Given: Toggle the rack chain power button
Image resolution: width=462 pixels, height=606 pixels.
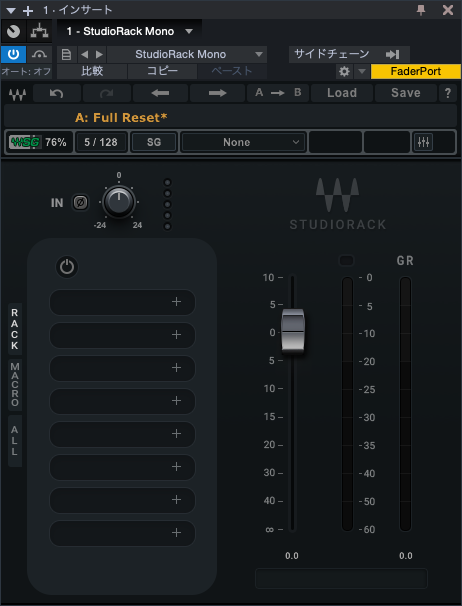Looking at the screenshot, I should pyautogui.click(x=67, y=267).
